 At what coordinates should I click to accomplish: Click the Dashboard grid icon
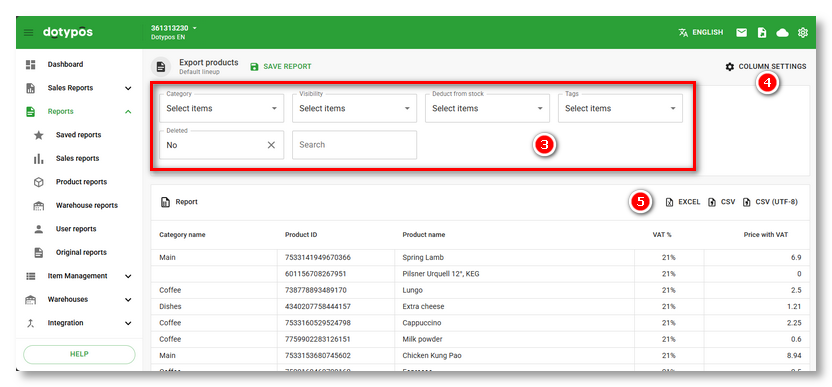(30, 64)
